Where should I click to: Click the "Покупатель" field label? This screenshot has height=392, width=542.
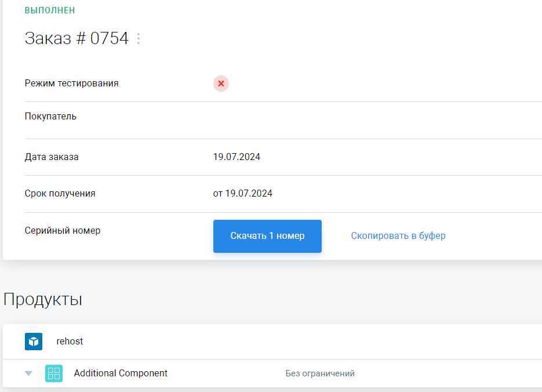coord(50,117)
